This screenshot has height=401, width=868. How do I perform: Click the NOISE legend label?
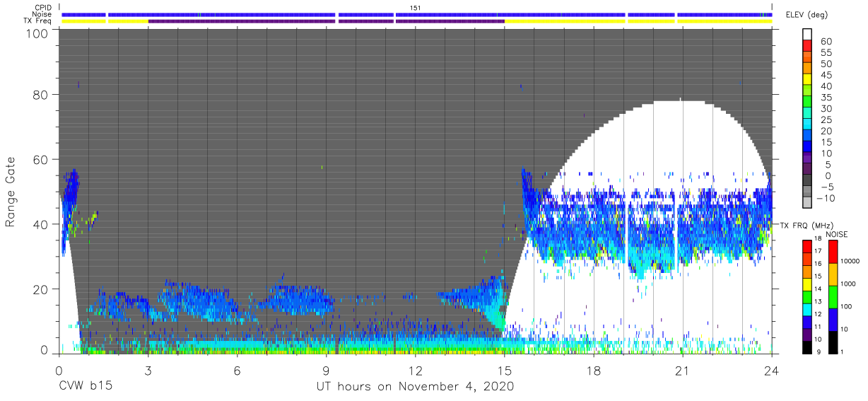pos(837,234)
